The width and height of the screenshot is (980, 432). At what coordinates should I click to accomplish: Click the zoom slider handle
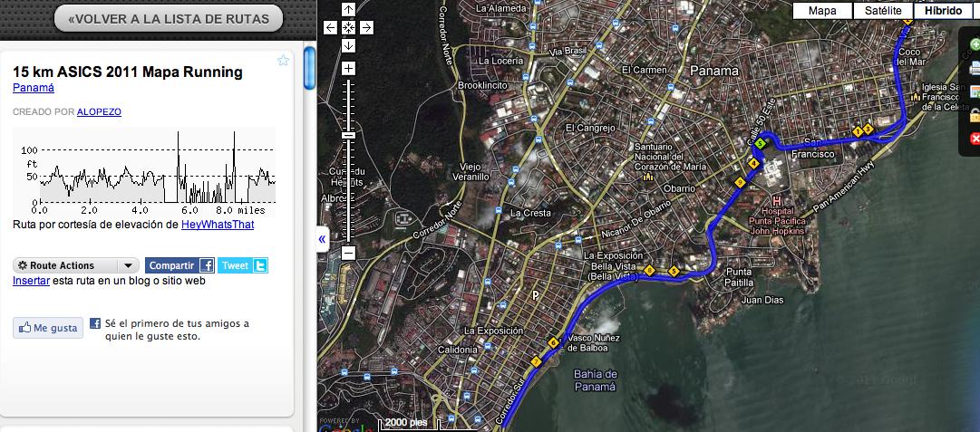[x=348, y=135]
